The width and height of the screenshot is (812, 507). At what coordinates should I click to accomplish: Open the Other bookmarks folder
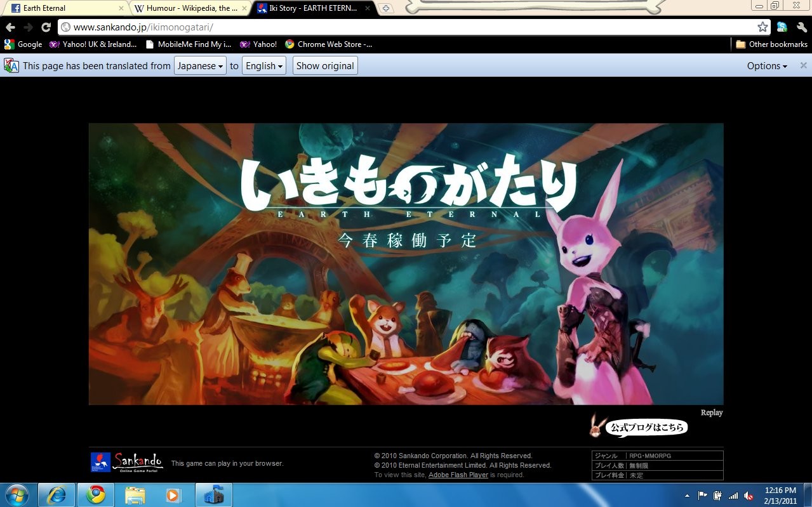click(771, 44)
